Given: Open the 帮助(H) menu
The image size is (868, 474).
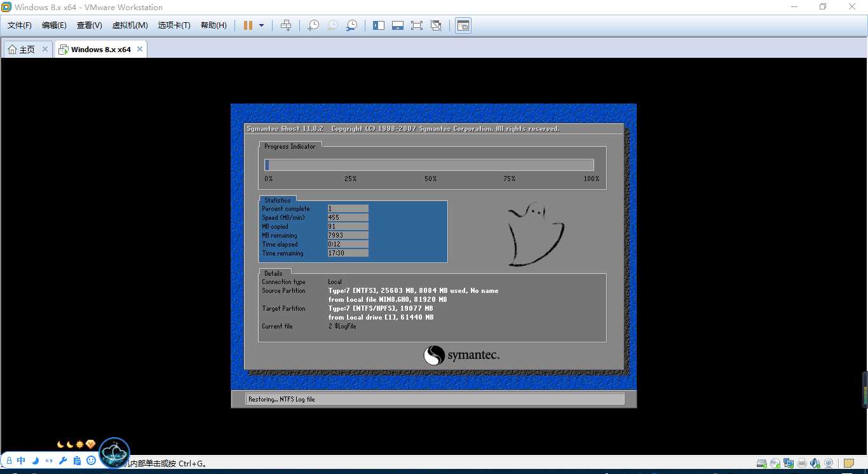Looking at the screenshot, I should click(214, 25).
